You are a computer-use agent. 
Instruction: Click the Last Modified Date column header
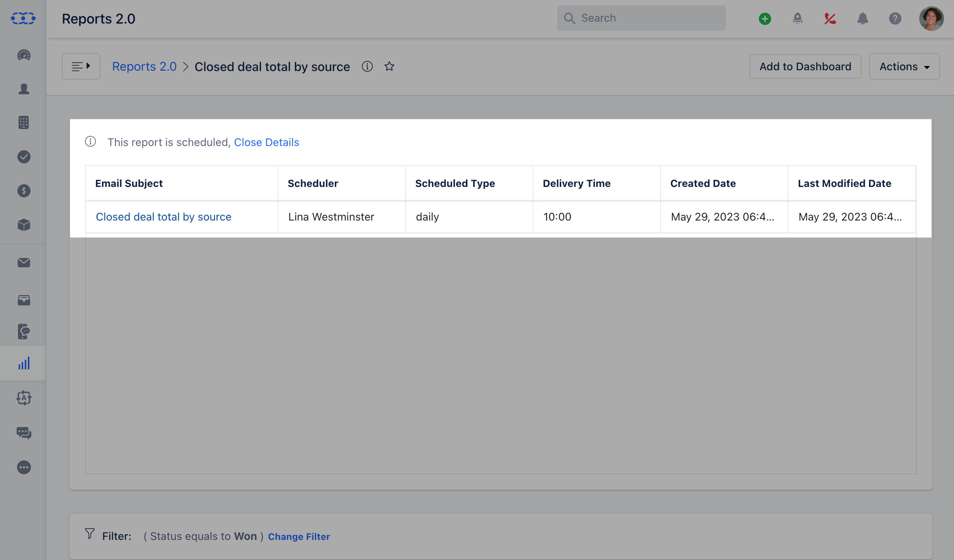click(x=852, y=183)
